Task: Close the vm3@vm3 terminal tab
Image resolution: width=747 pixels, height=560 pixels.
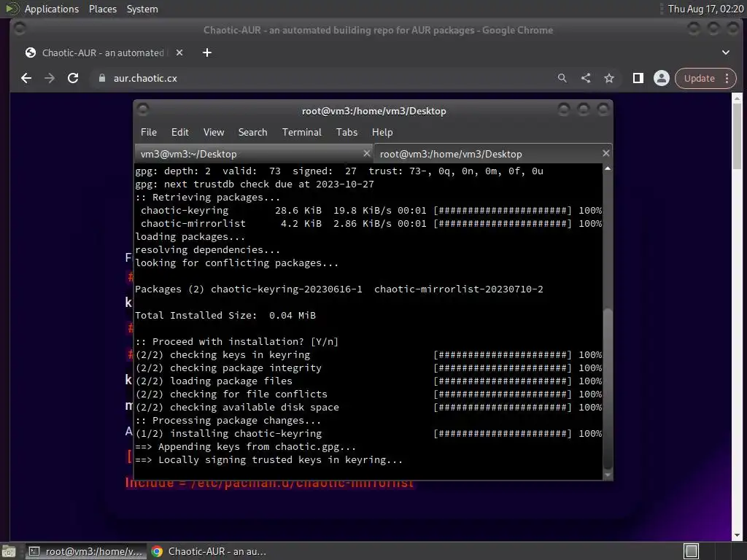Action: pyautogui.click(x=366, y=153)
